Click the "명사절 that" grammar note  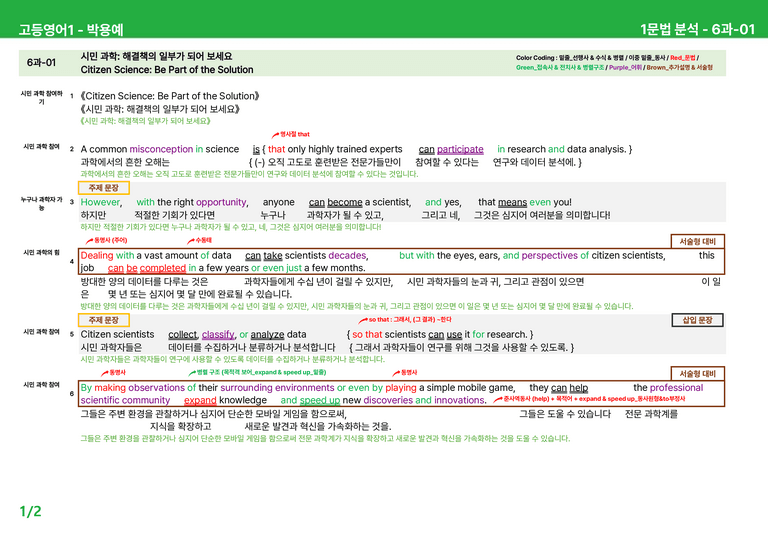(295, 134)
